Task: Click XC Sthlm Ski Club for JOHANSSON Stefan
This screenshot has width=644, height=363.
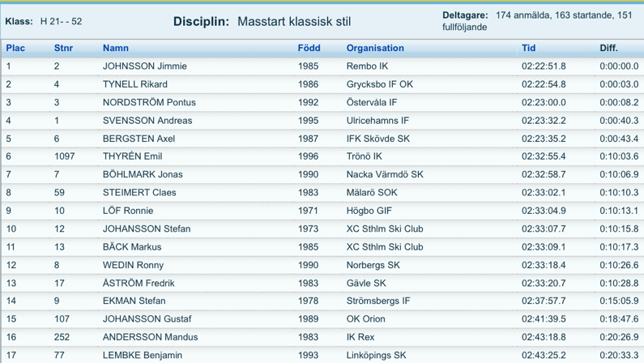Action: pyautogui.click(x=385, y=228)
